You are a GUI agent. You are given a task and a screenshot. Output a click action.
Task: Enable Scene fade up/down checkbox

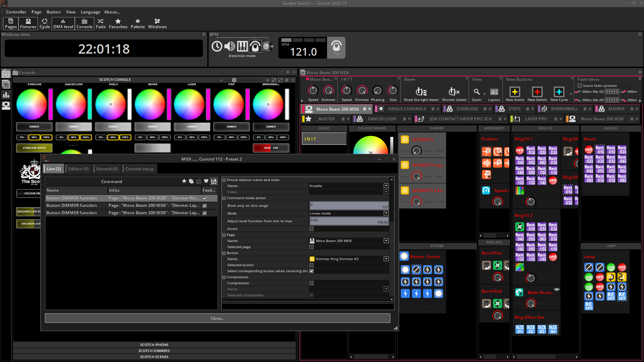coord(580,86)
